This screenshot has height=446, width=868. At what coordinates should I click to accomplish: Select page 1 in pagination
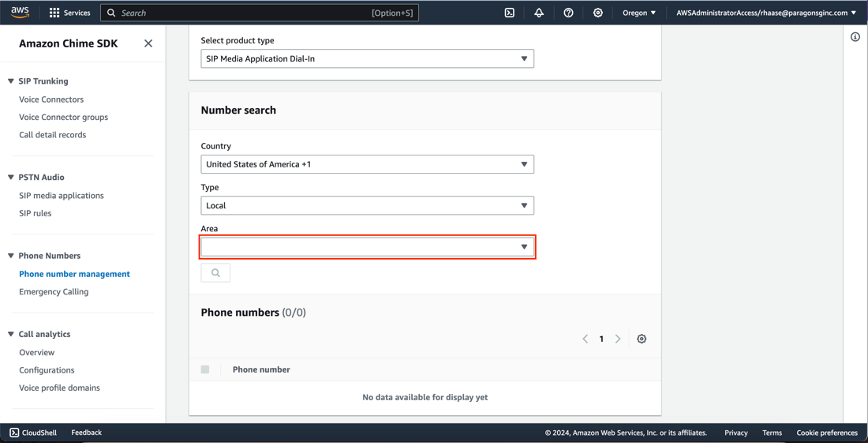[x=602, y=339]
